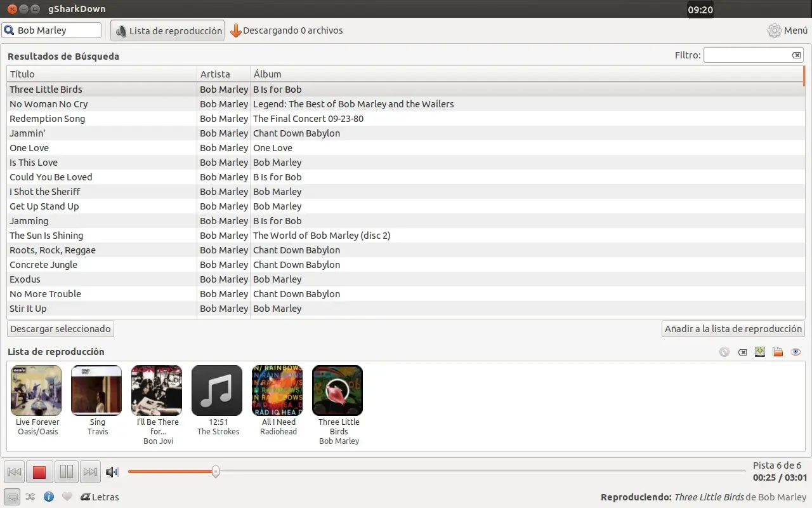The image size is (812, 508).
Task: Sort results by the Título column header
Action: 101,74
